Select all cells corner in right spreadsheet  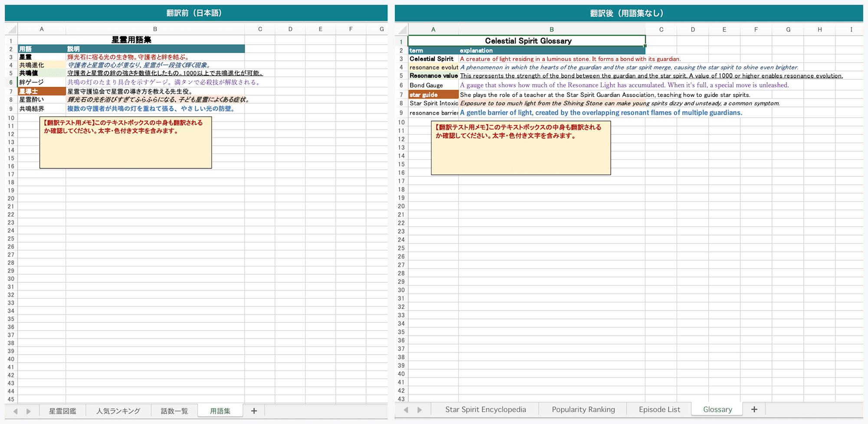click(401, 30)
